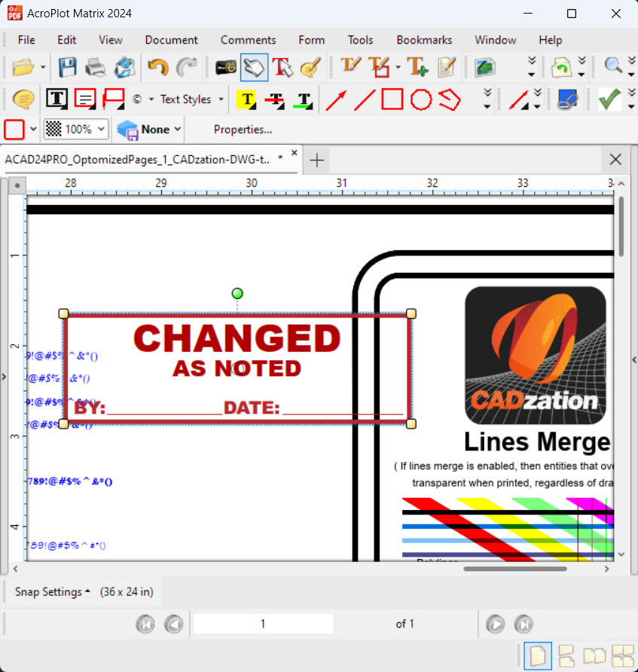Click the Properties... button
The image size is (638, 672).
tap(243, 130)
